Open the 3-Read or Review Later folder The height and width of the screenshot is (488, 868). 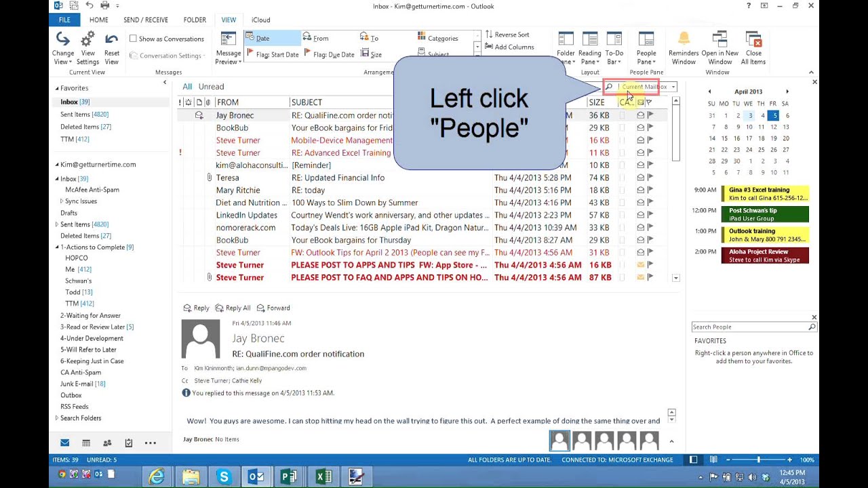(97, 327)
